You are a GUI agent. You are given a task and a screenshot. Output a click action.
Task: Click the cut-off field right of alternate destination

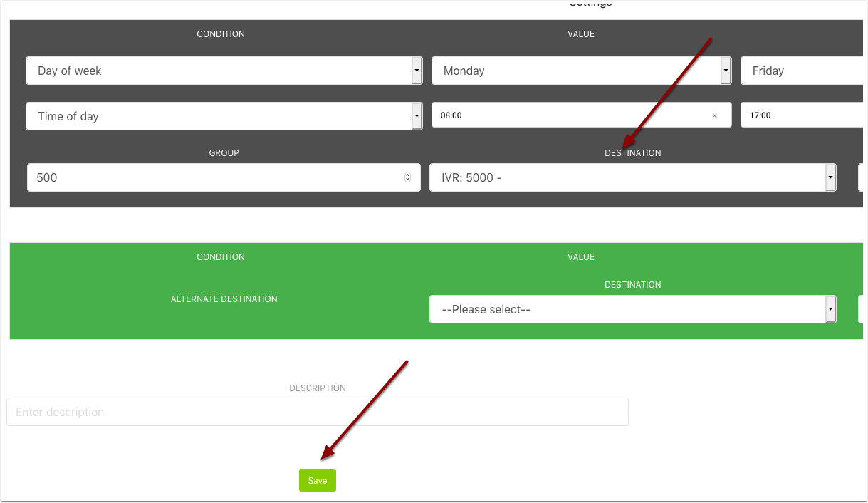tap(862, 309)
